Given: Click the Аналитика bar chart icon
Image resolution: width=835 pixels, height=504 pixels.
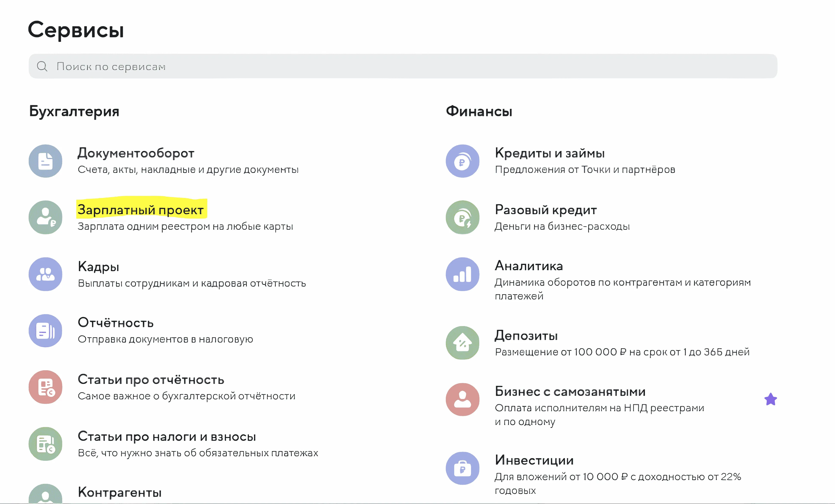Looking at the screenshot, I should 462,274.
